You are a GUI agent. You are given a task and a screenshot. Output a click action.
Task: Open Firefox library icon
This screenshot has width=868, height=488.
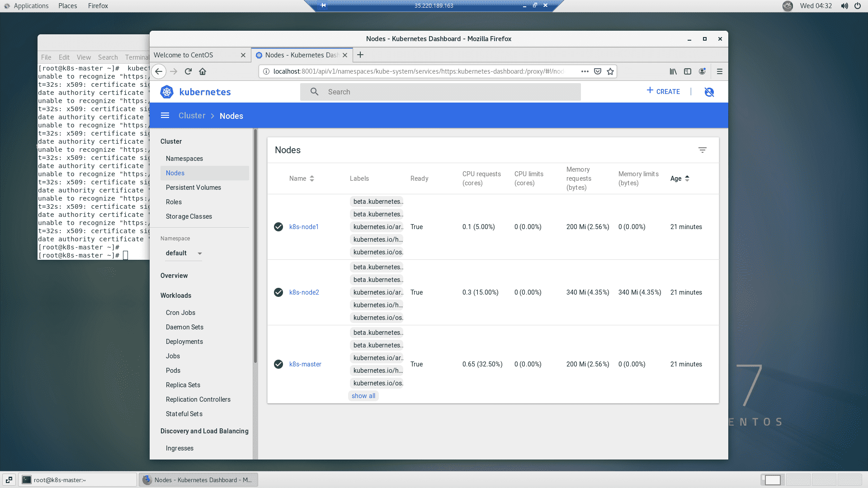pos(673,71)
